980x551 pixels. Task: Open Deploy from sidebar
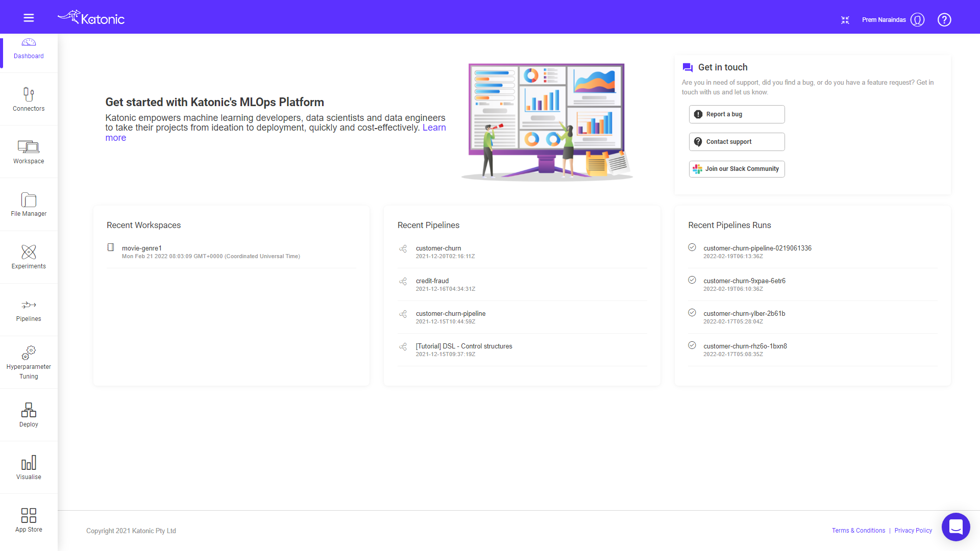tap(29, 415)
